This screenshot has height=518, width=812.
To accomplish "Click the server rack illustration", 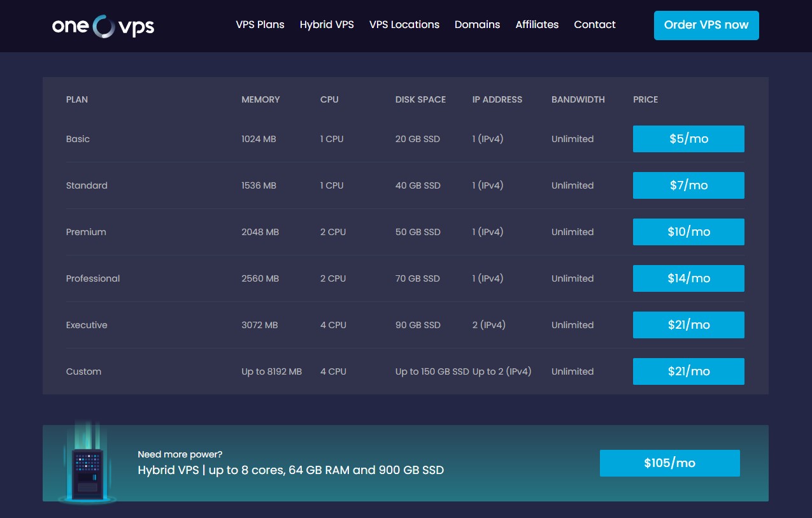I will 87,464.
